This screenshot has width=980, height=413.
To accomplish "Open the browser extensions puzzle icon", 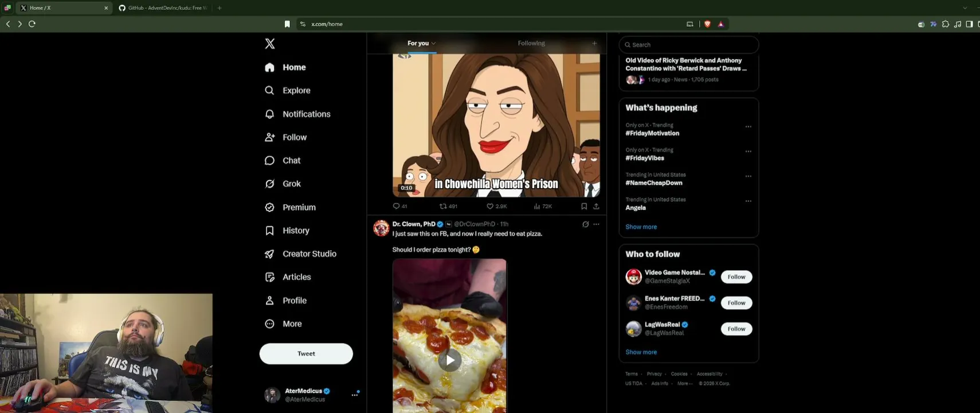I will click(x=946, y=24).
